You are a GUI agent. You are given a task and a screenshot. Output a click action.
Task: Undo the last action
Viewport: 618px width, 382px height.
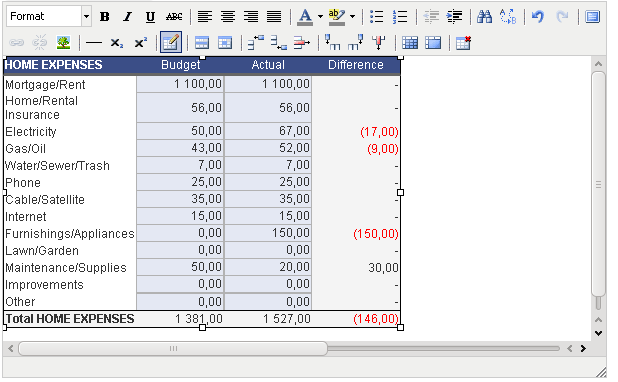pos(538,17)
